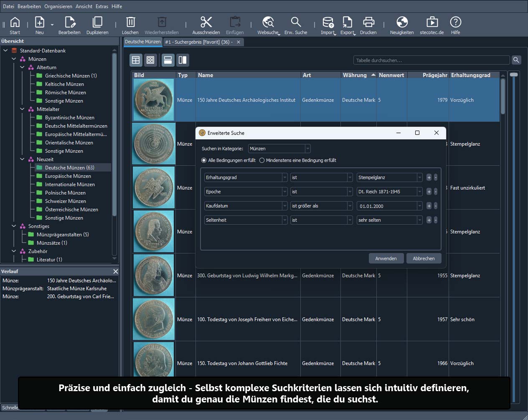Switch to the gallery tile view icon
Screen dimensions: 528x420
click(x=150, y=60)
